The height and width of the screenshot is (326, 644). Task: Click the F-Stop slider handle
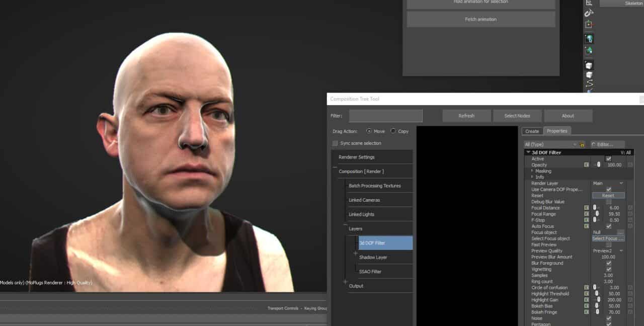pos(595,220)
